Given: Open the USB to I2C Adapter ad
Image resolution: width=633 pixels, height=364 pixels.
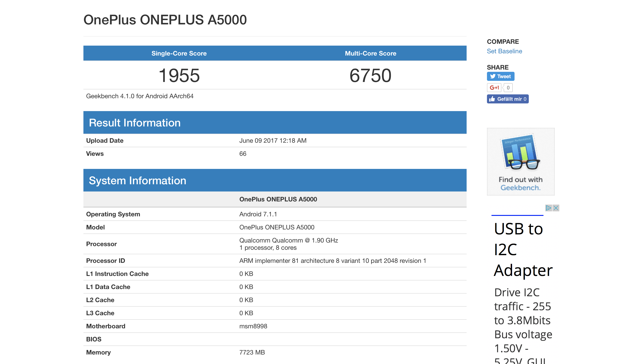Looking at the screenshot, I should (523, 250).
